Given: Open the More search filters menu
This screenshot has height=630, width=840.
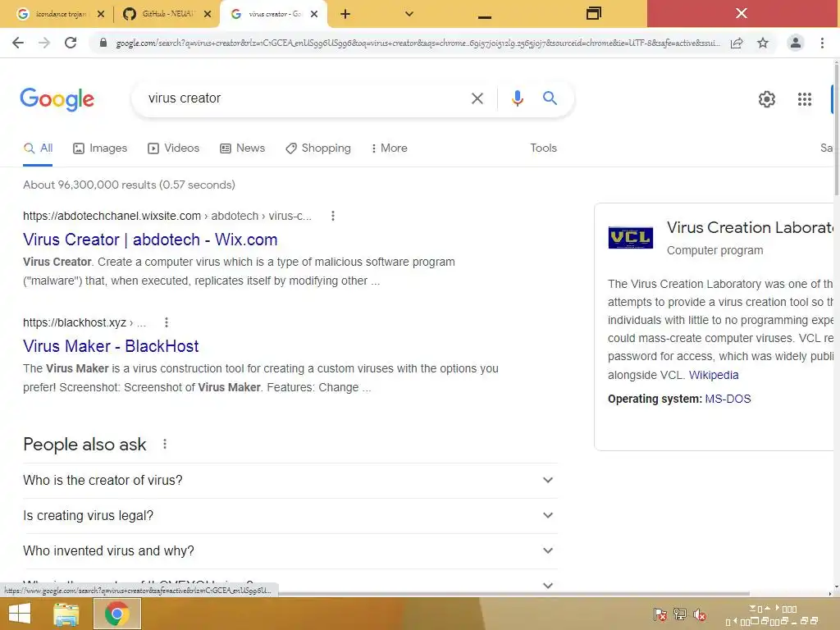Looking at the screenshot, I should (x=390, y=148).
